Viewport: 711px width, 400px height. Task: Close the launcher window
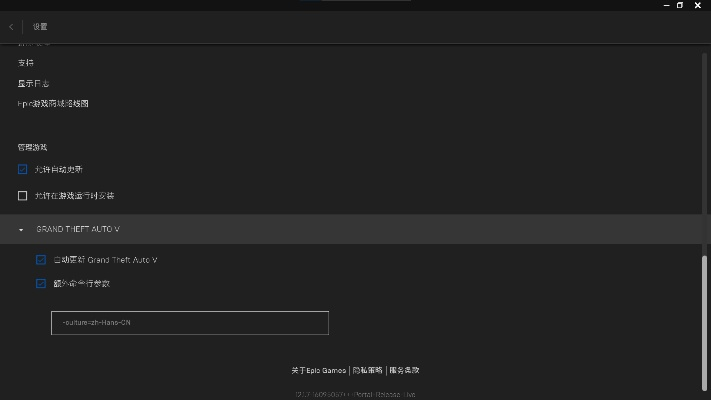[x=699, y=5]
